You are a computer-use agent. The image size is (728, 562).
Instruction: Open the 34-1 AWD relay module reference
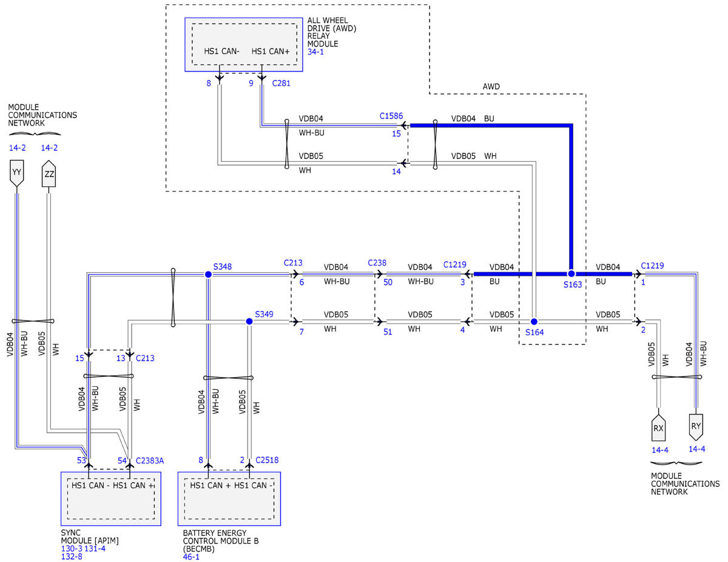pyautogui.click(x=315, y=52)
